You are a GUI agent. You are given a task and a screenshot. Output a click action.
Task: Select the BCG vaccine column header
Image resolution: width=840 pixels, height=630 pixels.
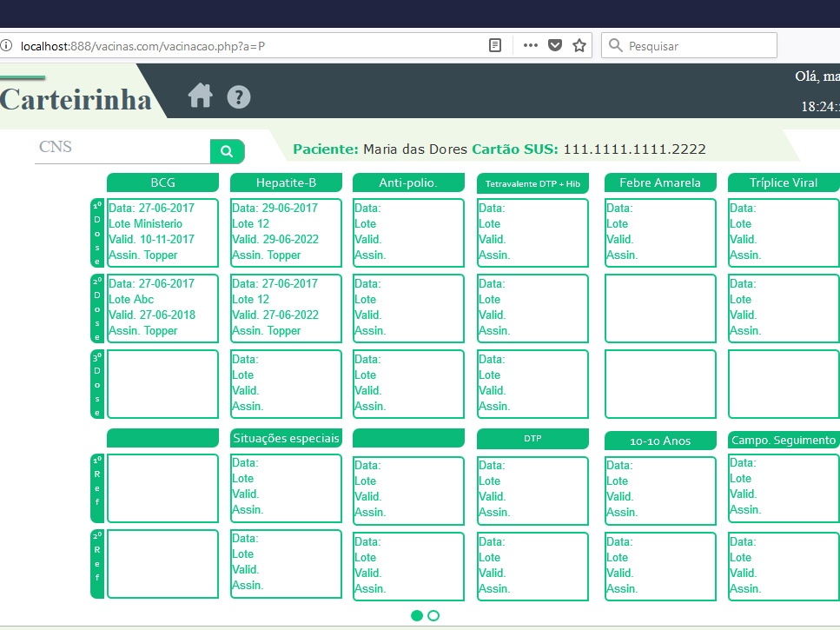pos(162,182)
